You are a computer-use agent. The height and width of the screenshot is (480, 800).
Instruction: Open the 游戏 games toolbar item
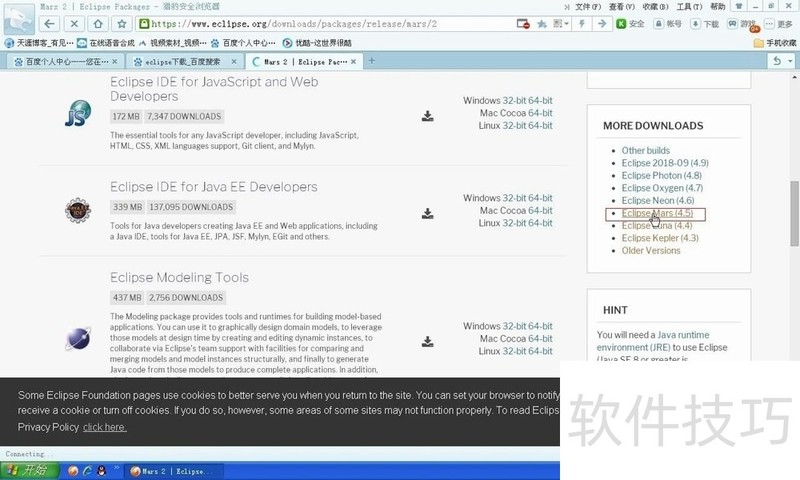coord(742,24)
